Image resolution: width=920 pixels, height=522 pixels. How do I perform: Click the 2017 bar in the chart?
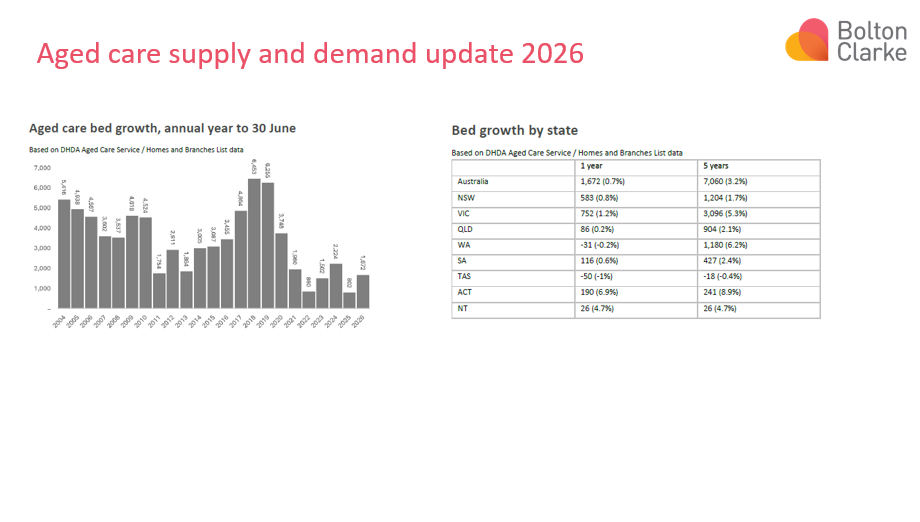pos(241,259)
